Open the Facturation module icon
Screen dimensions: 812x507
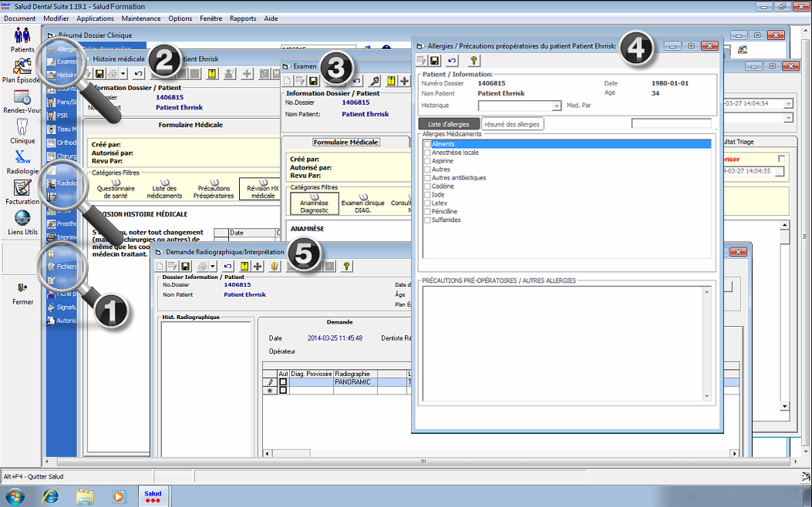22,192
